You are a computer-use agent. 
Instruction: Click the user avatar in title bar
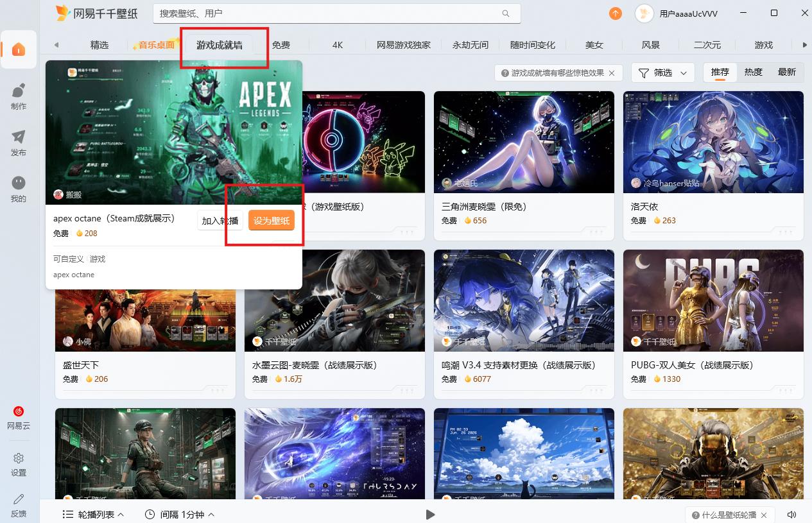[x=644, y=13]
